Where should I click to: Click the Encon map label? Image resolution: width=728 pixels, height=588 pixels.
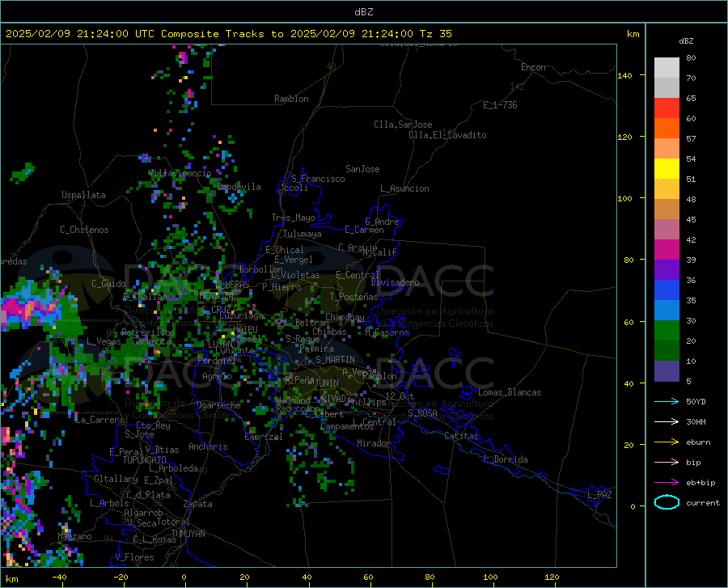(x=533, y=67)
